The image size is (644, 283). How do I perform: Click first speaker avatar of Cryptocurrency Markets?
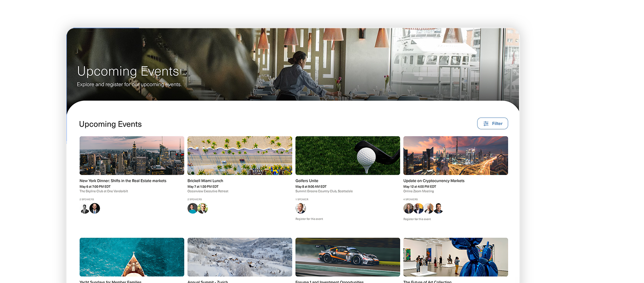point(408,208)
